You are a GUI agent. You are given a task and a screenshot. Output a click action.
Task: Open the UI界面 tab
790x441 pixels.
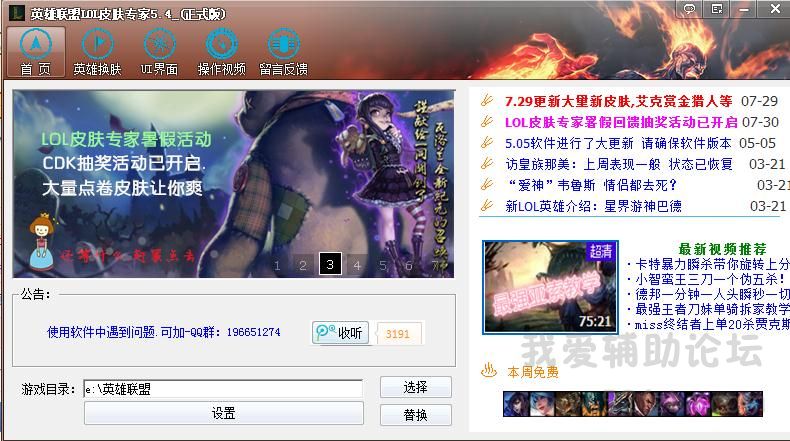click(159, 52)
